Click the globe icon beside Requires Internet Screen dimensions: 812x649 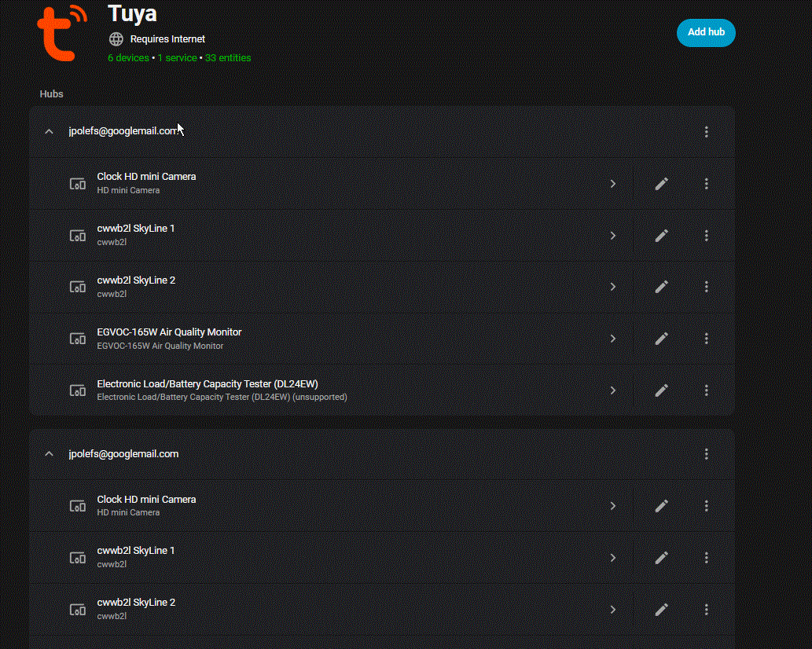(116, 38)
